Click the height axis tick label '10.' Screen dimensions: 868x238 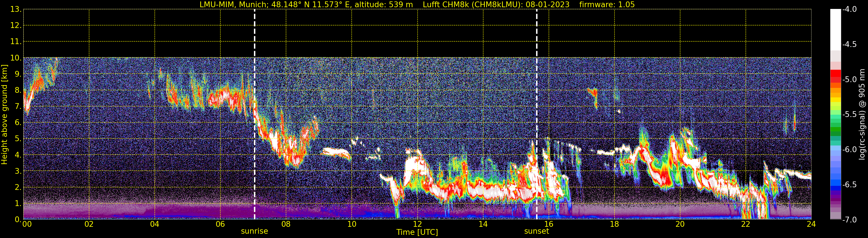point(16,58)
